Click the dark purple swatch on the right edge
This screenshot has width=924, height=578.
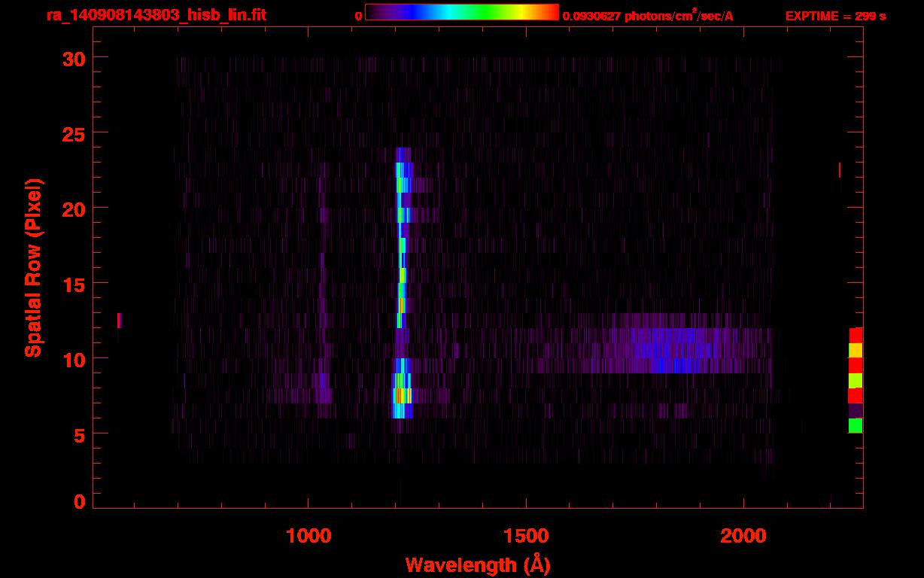[856, 411]
